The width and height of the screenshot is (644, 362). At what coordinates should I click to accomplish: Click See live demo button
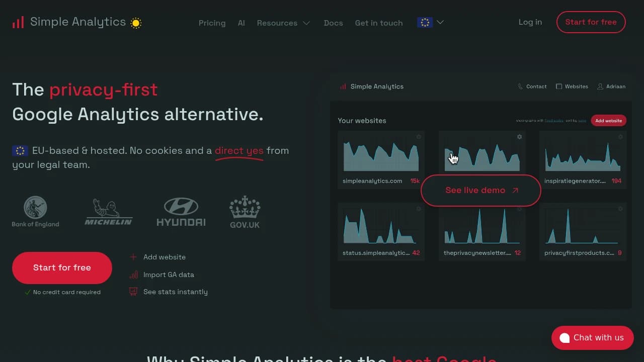pyautogui.click(x=481, y=191)
